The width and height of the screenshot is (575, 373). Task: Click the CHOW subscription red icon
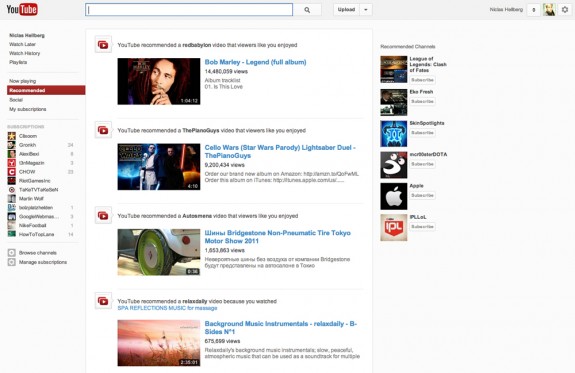click(x=12, y=172)
